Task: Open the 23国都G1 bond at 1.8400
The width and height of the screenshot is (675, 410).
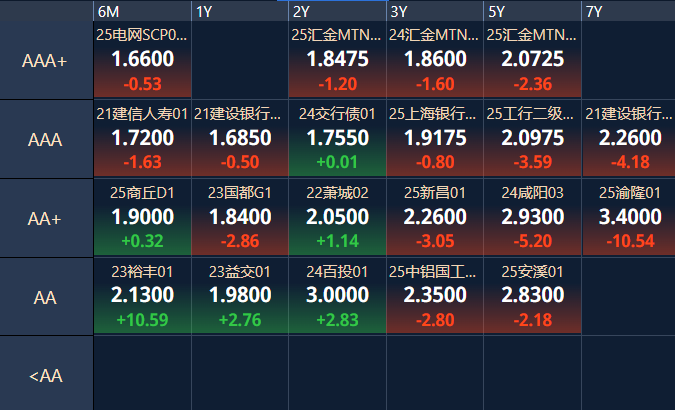Action: 240,218
